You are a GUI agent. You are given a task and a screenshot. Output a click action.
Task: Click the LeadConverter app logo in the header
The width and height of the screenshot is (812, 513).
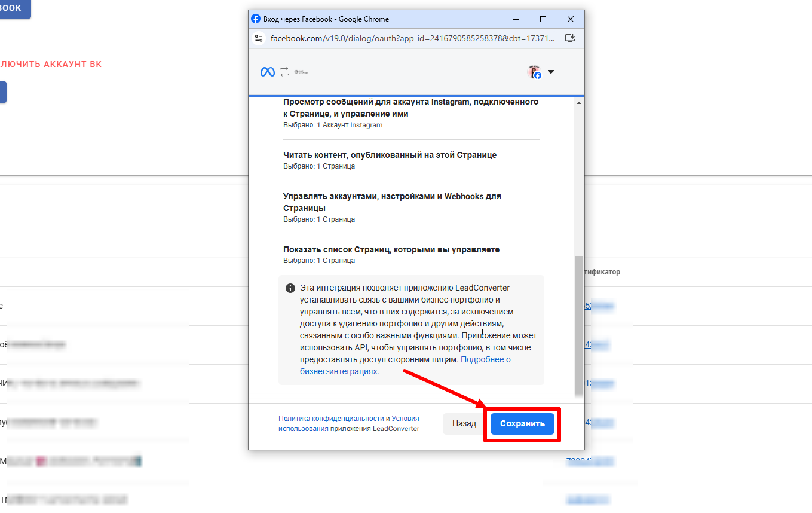point(301,72)
